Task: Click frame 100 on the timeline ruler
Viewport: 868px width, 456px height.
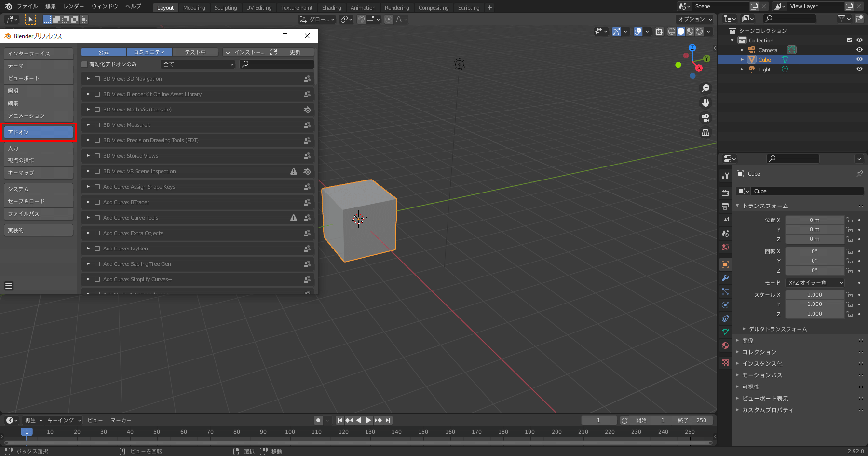Action: [x=290, y=432]
